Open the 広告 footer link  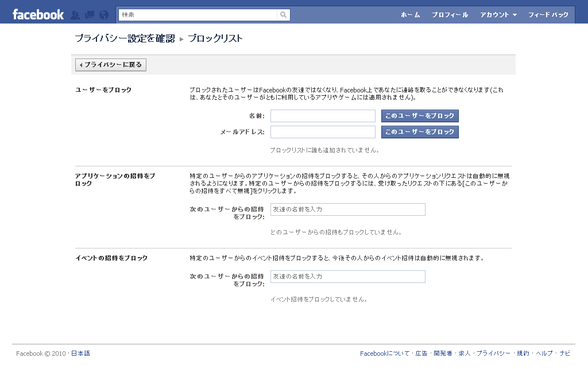pos(421,354)
